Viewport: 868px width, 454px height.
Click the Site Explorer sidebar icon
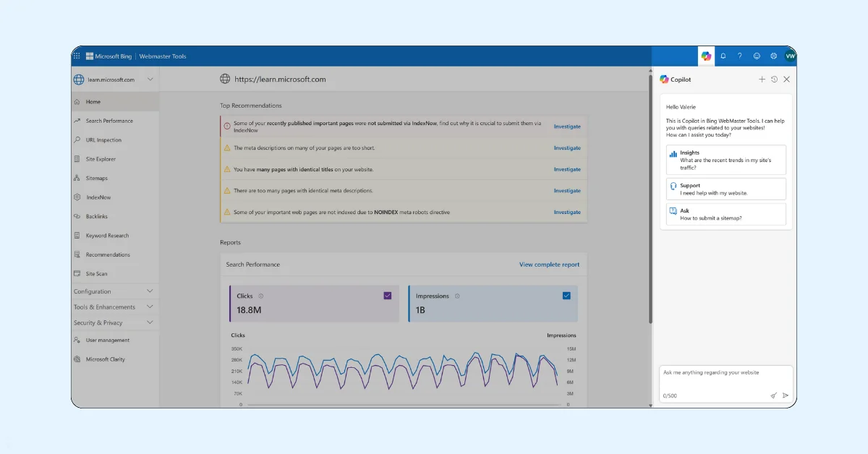point(77,159)
